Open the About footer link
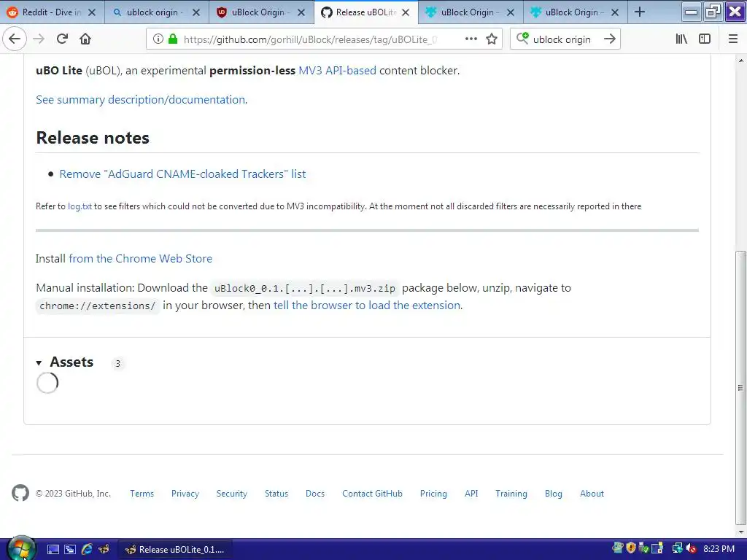This screenshot has height=560, width=747. (592, 494)
